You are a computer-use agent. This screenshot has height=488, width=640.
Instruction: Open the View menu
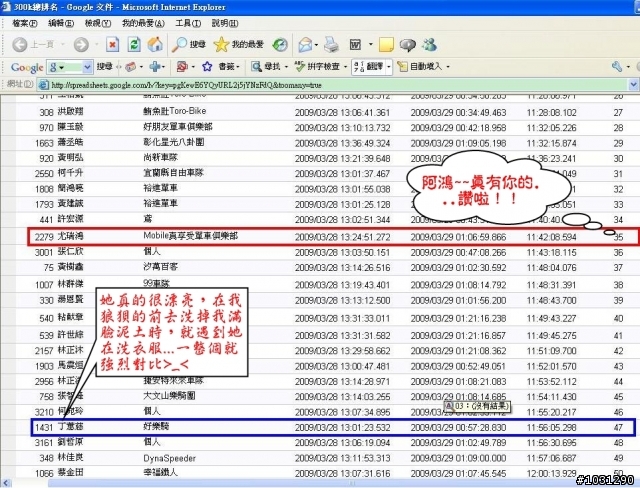(98, 23)
